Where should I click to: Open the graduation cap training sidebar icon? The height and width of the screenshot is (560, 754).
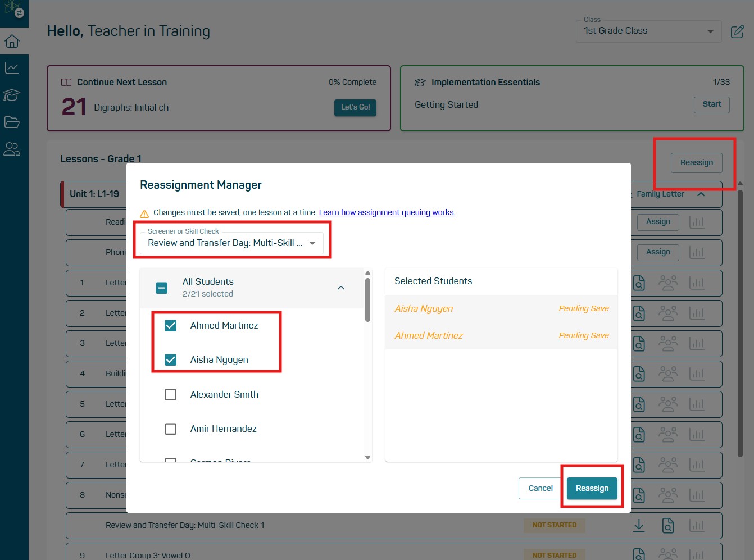12,95
